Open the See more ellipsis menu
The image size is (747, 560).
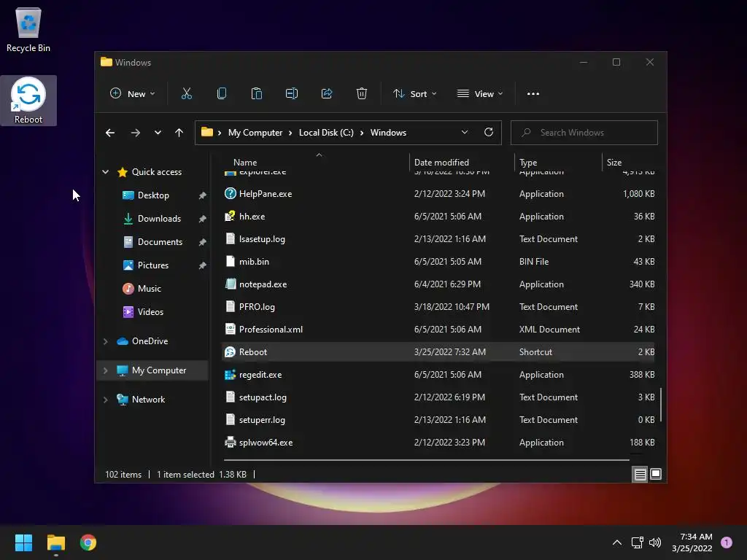pos(533,94)
